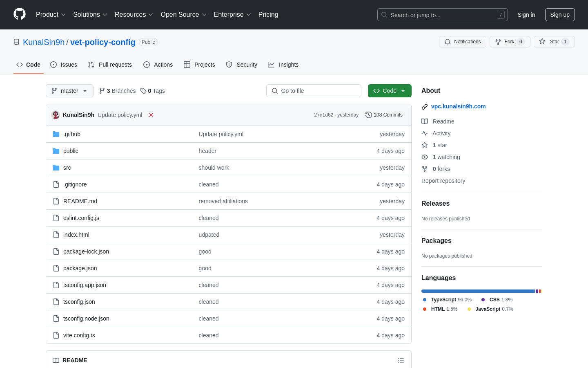
Task: Expand the Enterprise dropdown
Action: coord(232,15)
